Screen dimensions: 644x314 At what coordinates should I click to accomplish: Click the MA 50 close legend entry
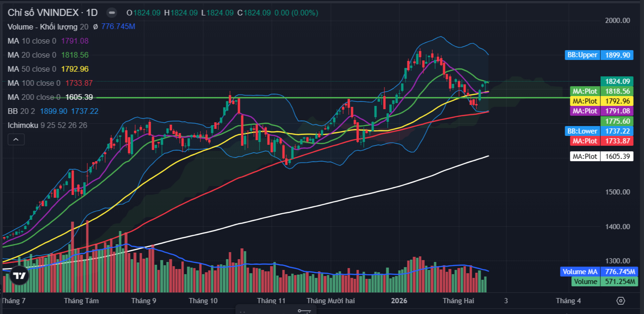31,69
